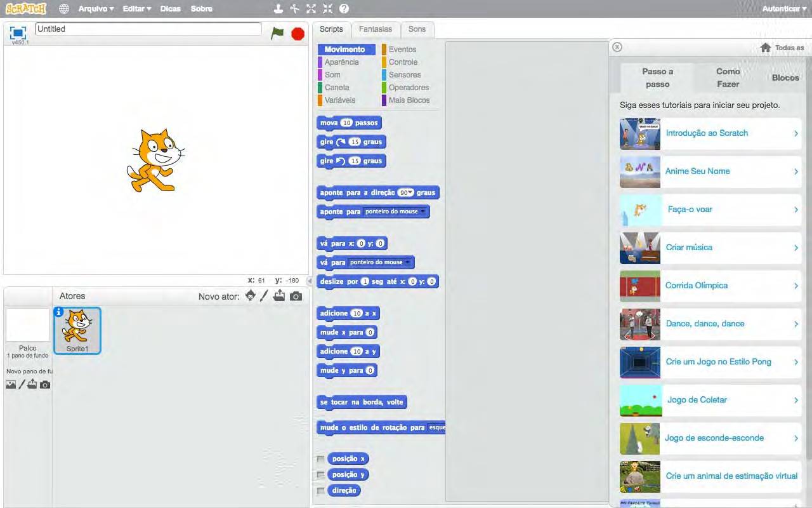Choose a new sprite from the library icon
Screen dimensions: 812x508
click(x=249, y=296)
